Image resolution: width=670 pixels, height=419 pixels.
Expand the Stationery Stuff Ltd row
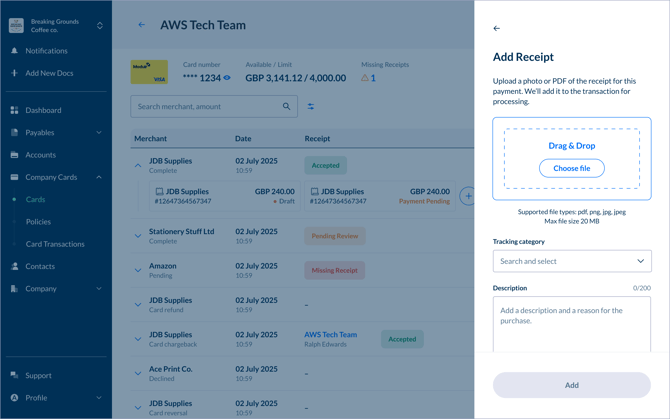click(138, 236)
